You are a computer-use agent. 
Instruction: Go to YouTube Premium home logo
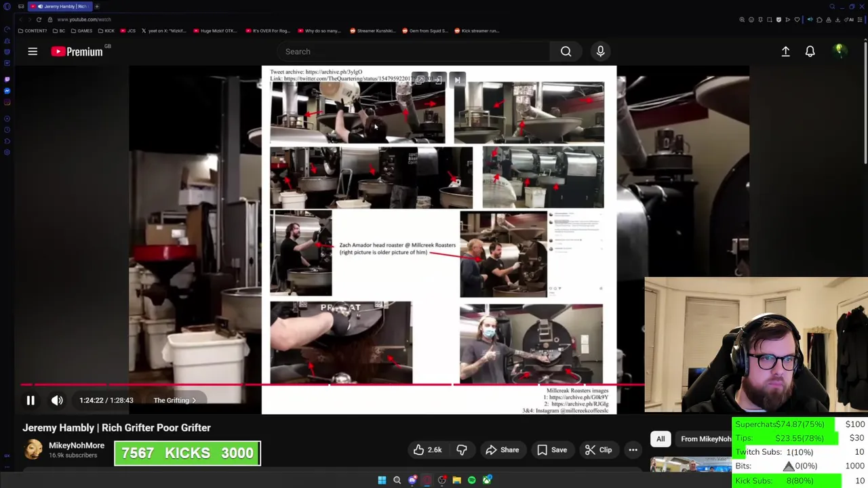coord(77,52)
